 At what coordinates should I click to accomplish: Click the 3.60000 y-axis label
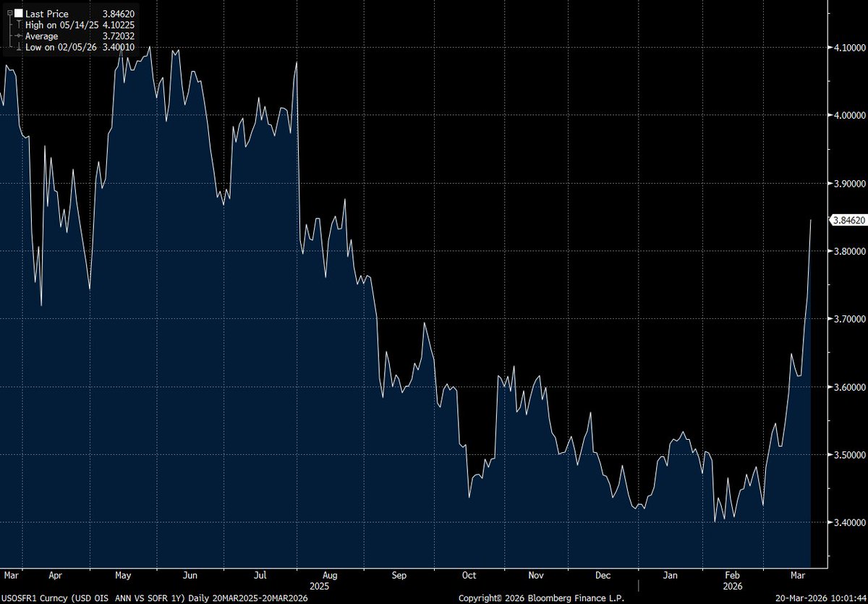click(849, 387)
